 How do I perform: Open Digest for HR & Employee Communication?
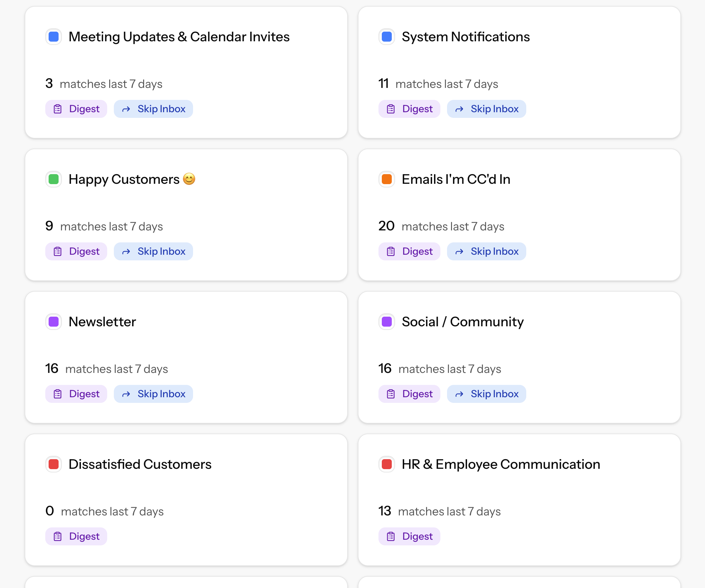(409, 536)
